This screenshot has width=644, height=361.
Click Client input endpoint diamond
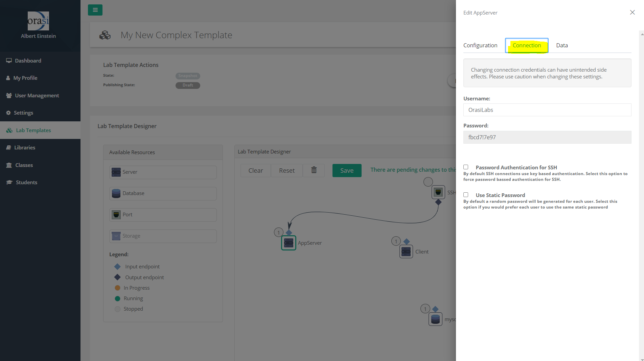[407, 241]
